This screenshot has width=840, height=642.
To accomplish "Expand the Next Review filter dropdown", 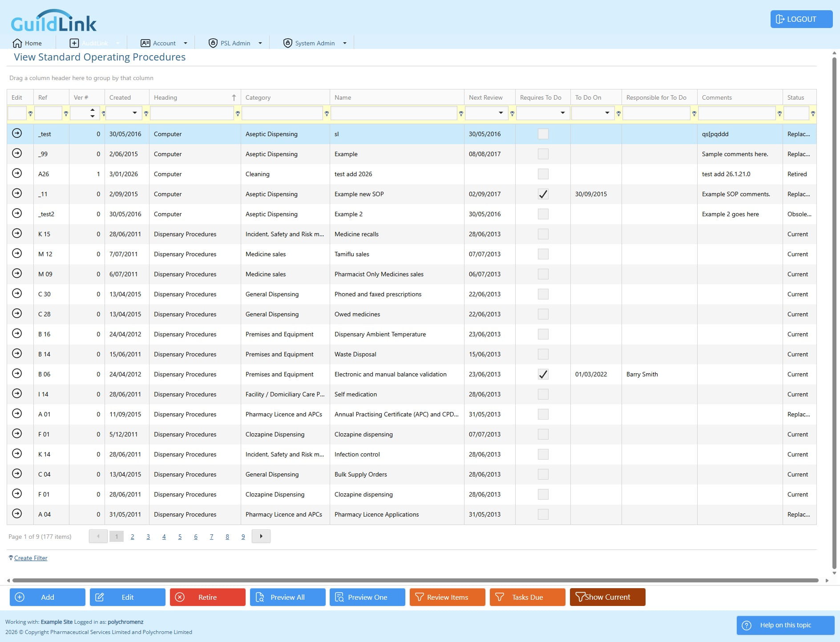I will click(x=501, y=113).
